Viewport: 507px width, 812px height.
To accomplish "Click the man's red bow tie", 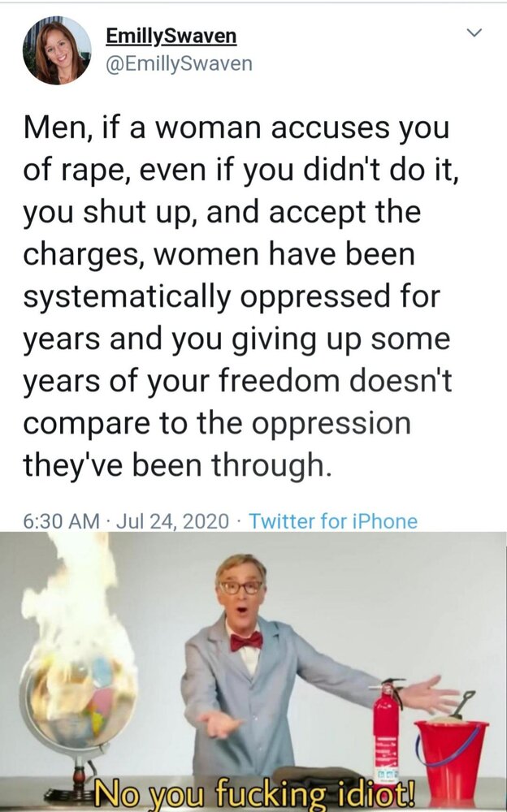I will click(246, 641).
